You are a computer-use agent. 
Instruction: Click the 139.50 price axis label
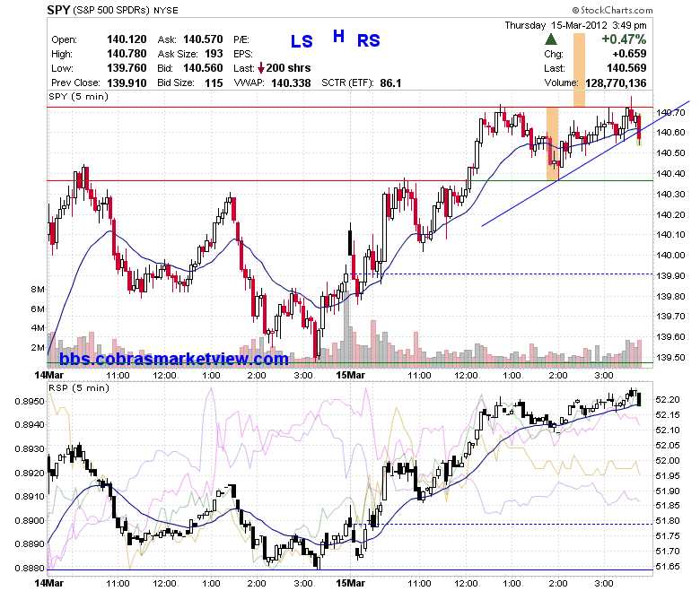point(670,357)
